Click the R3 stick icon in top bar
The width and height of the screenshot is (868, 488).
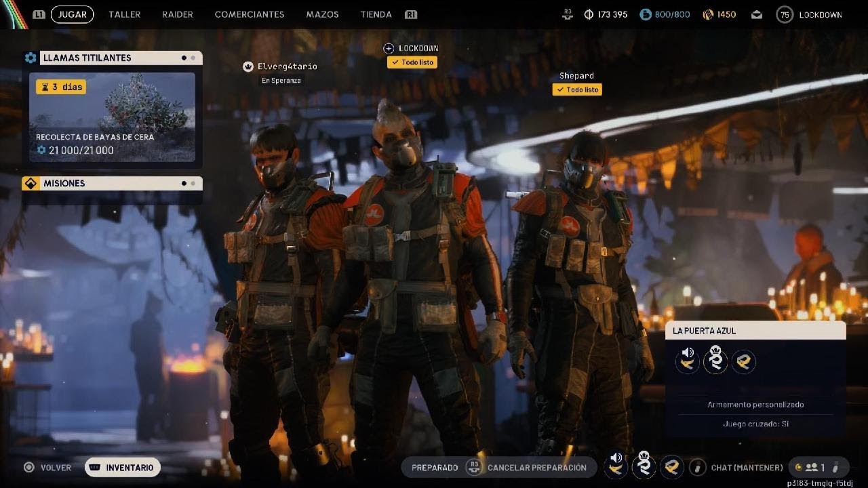[568, 14]
